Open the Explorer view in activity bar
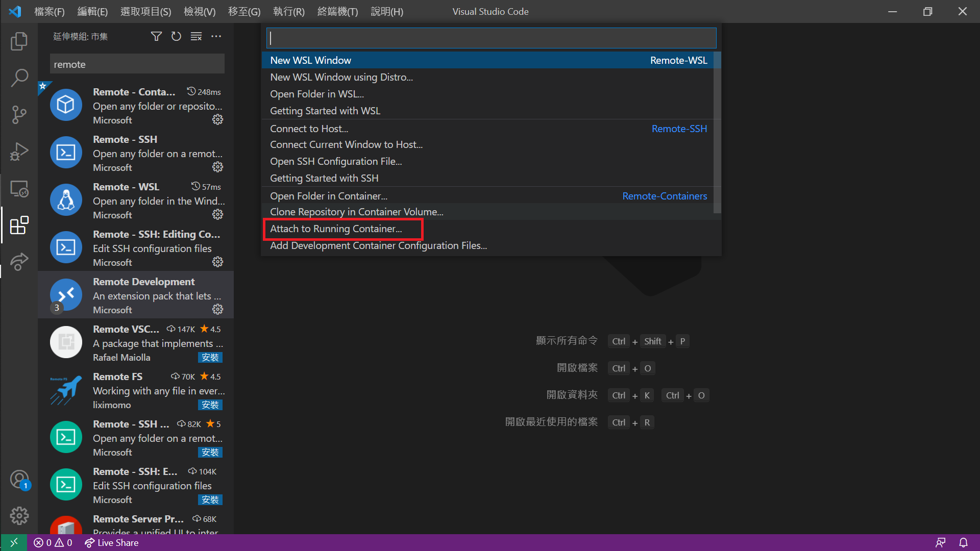980x551 pixels. click(19, 41)
